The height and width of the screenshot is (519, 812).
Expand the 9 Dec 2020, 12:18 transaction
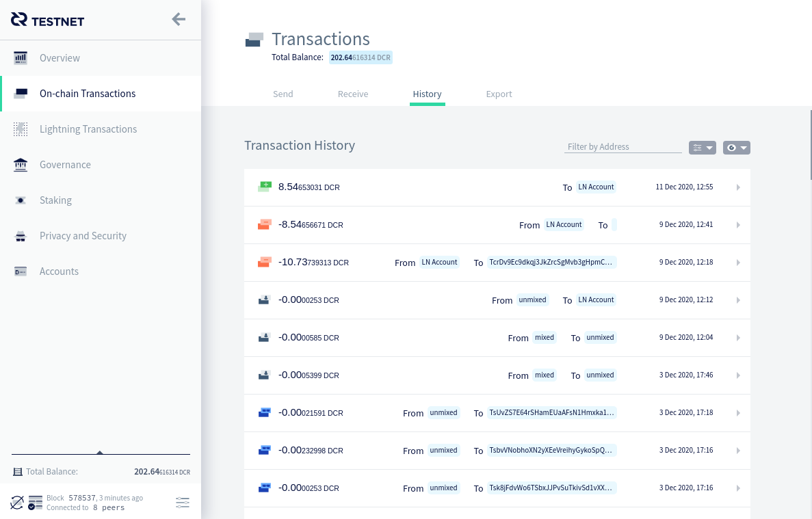point(739,263)
